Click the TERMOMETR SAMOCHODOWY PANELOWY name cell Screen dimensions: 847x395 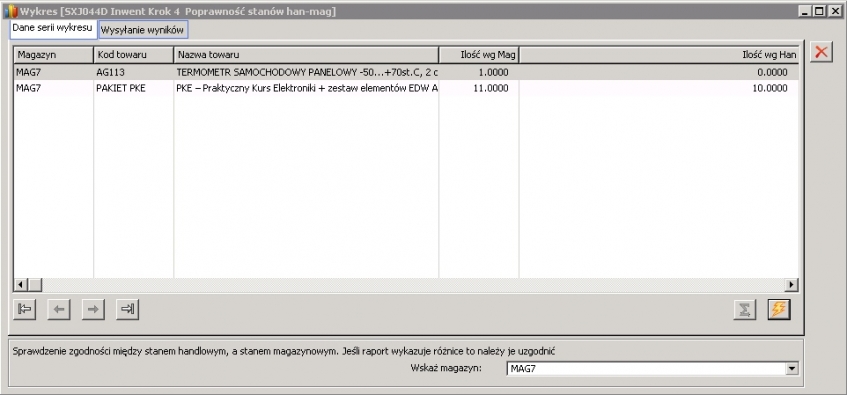pyautogui.click(x=306, y=72)
